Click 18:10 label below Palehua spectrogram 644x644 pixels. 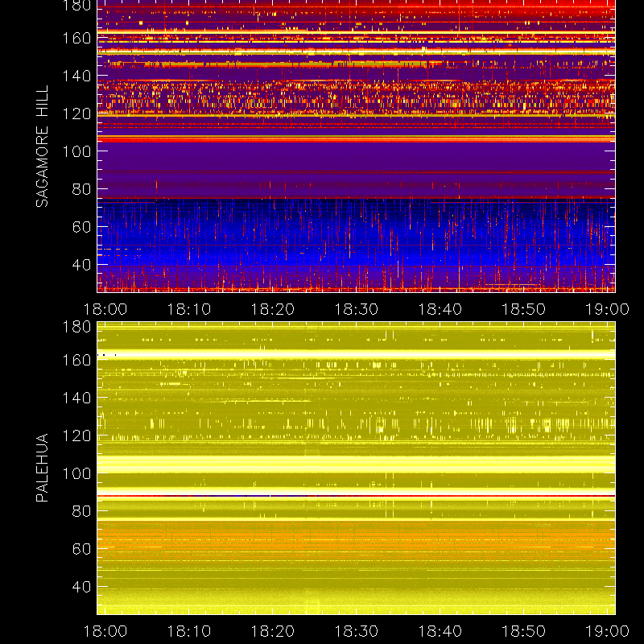189,631
